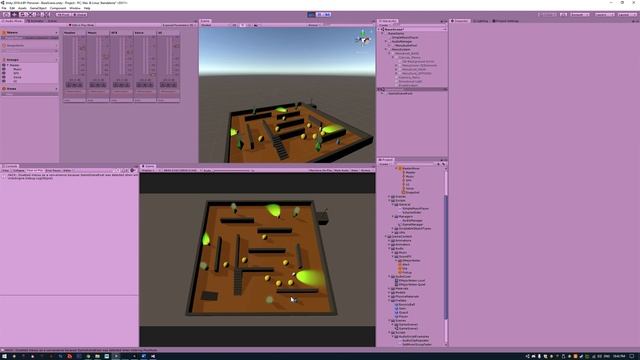The width and height of the screenshot is (640, 360).
Task: Toggle the SFX group eye visibility
Action: point(4,73)
